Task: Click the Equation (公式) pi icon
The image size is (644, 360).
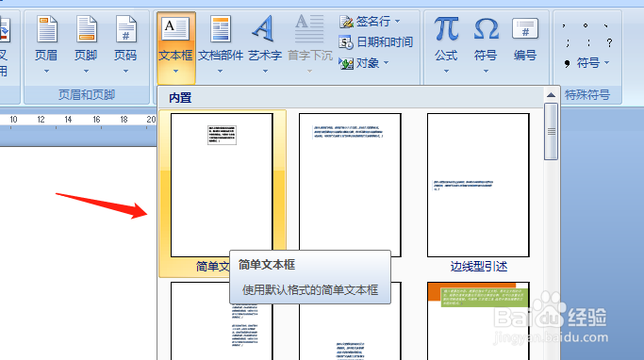Action: [446, 28]
